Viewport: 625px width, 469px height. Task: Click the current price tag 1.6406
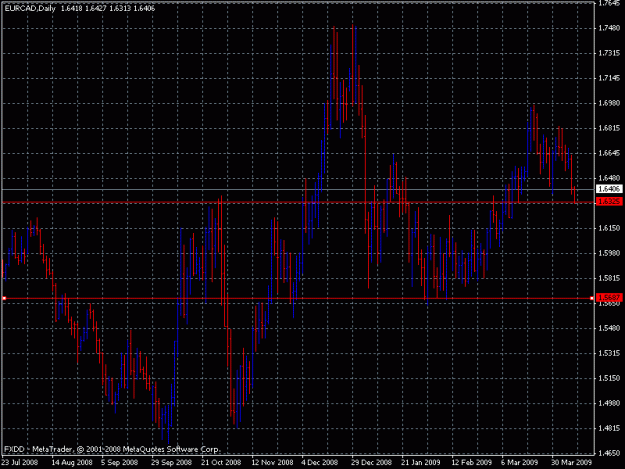pos(609,189)
